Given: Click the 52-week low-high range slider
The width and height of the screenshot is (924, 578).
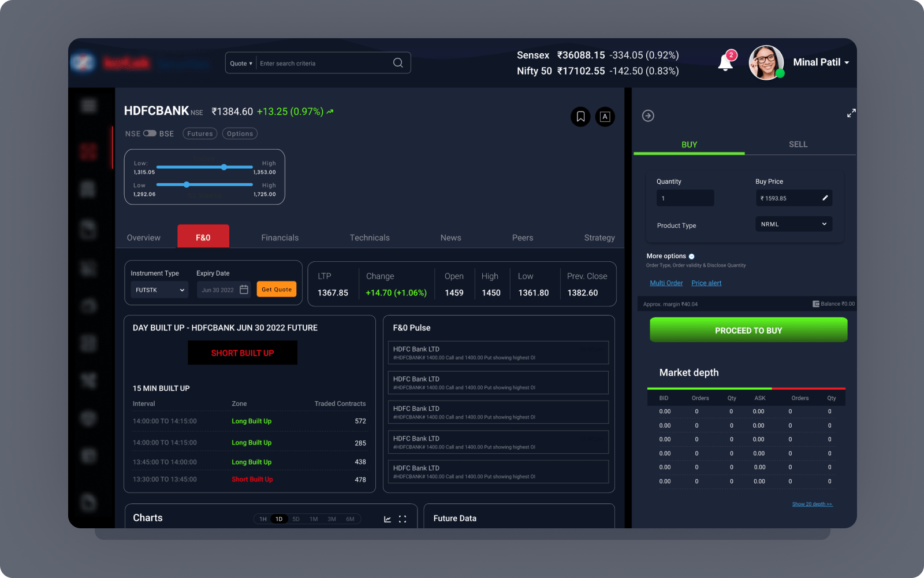Looking at the screenshot, I should [204, 184].
